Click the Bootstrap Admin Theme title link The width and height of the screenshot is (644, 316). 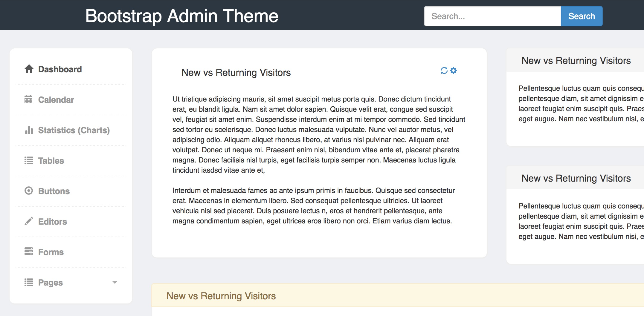click(x=182, y=16)
